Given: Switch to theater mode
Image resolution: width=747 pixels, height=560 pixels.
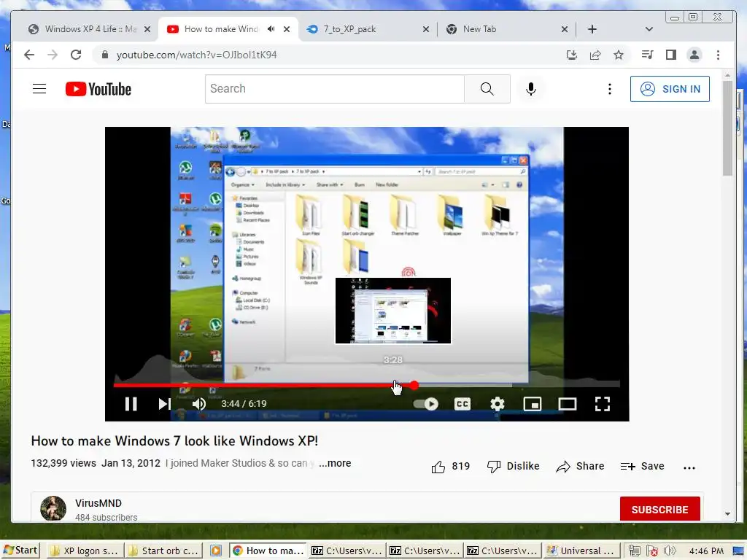Looking at the screenshot, I should (x=568, y=404).
